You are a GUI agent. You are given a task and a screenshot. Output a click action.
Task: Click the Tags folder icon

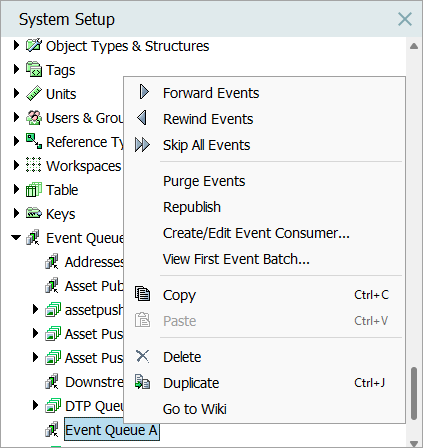34,70
